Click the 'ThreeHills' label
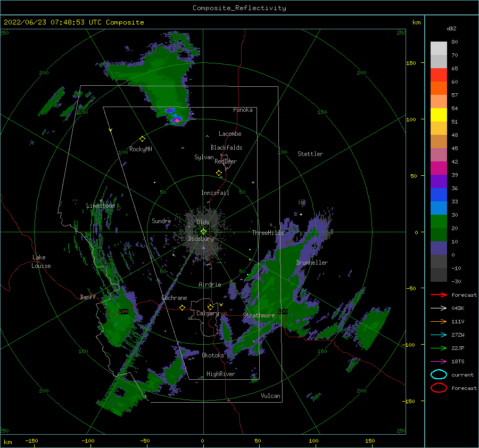This screenshot has width=479, height=448. 268,233
